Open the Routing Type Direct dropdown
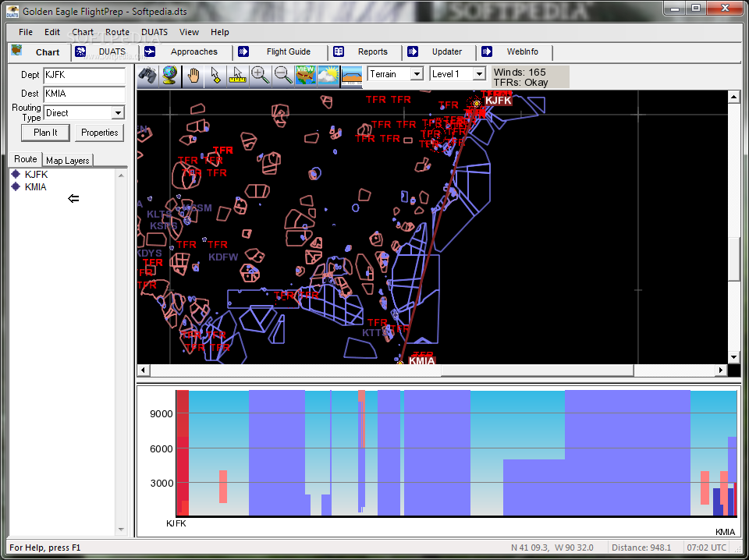Screen dimensions: 749x560 point(118,113)
